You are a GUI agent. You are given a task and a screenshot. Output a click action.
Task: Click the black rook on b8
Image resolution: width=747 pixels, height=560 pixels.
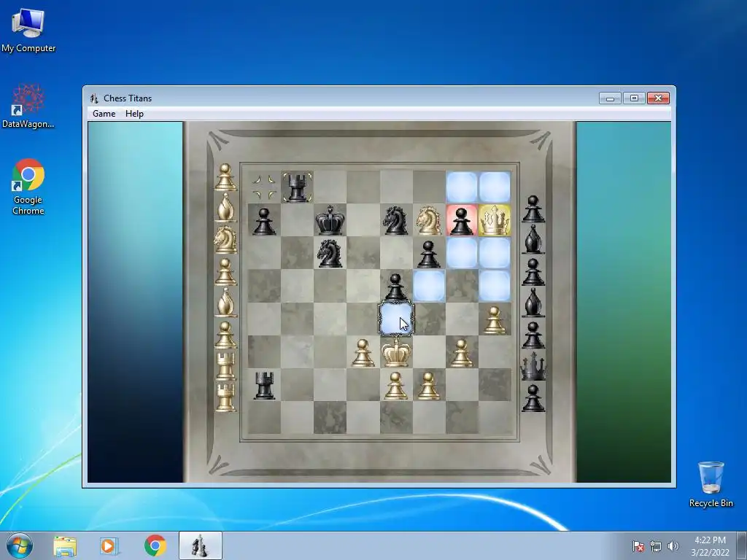(297, 187)
